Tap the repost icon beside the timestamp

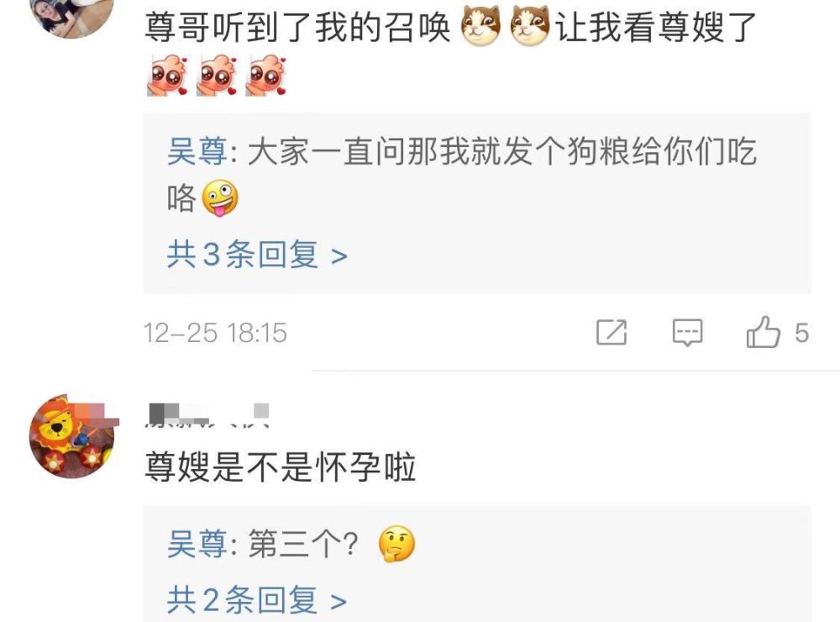[612, 333]
